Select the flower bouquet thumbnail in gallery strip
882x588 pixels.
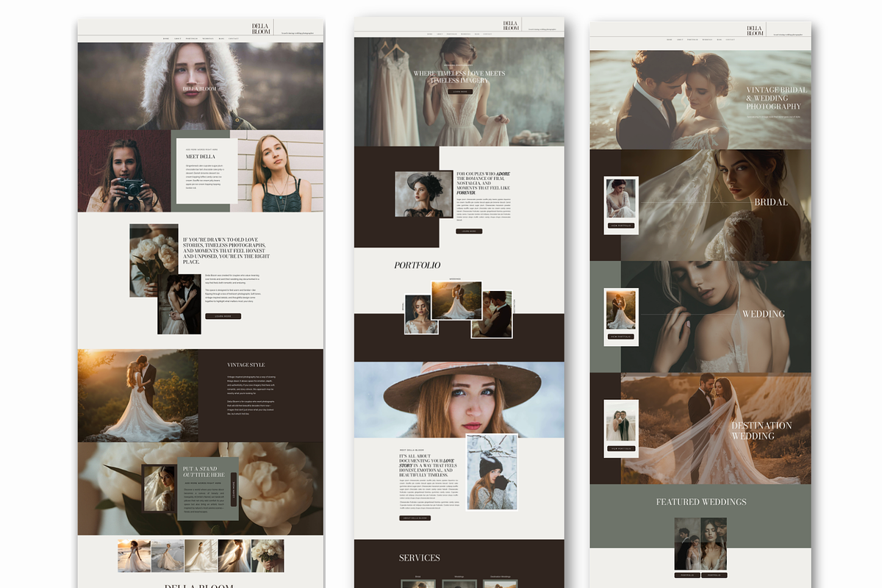point(268,556)
